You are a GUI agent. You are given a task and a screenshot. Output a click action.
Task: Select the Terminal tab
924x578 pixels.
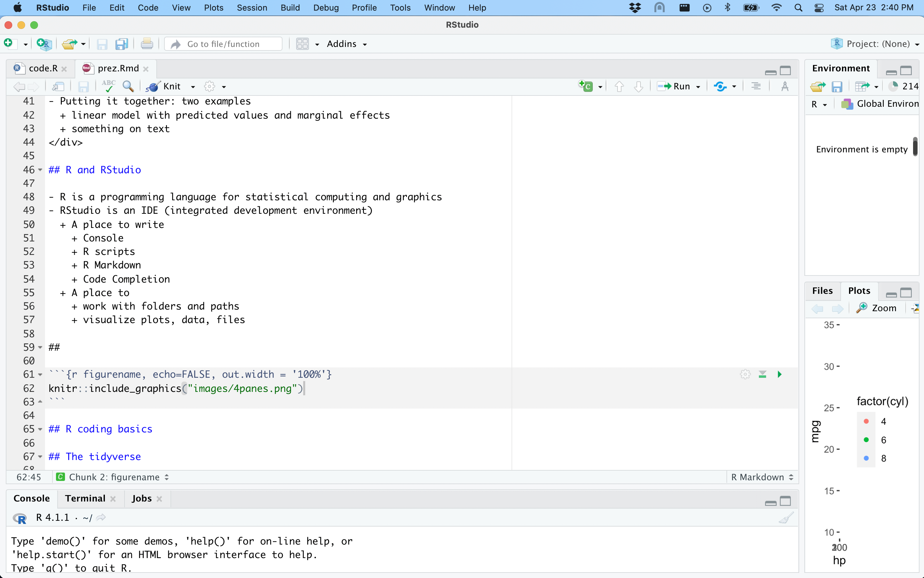coord(85,499)
